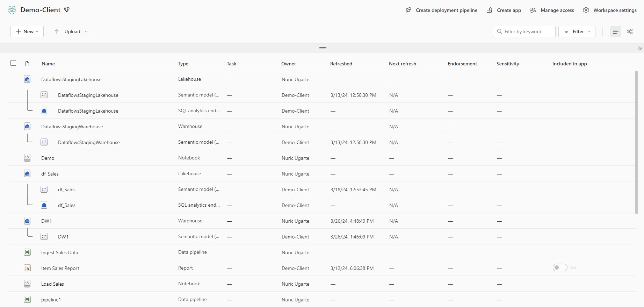
Task: Open Workspace settings
Action: coord(610,10)
